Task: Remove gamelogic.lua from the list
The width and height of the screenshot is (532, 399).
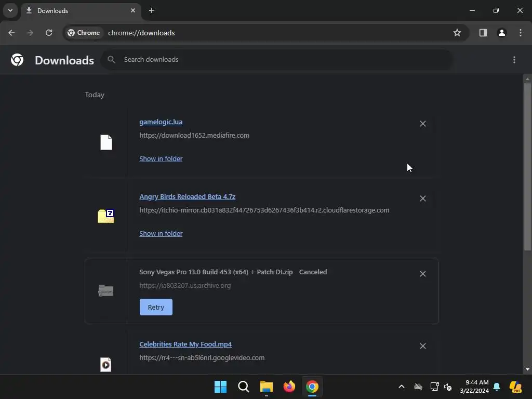Action: coord(423,124)
